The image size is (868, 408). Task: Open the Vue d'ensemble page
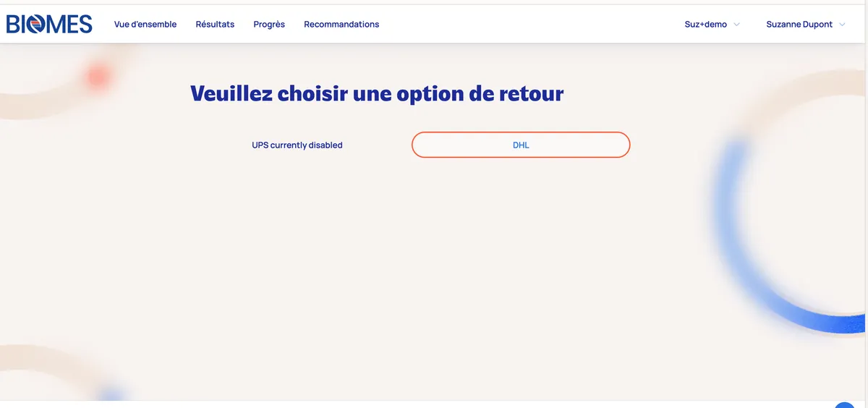(x=145, y=25)
